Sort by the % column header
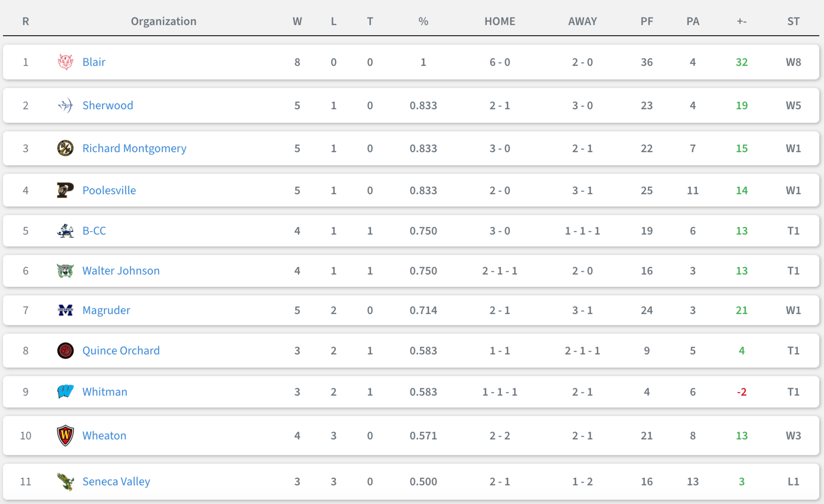Screen dimensions: 824x504 pyautogui.click(x=423, y=21)
